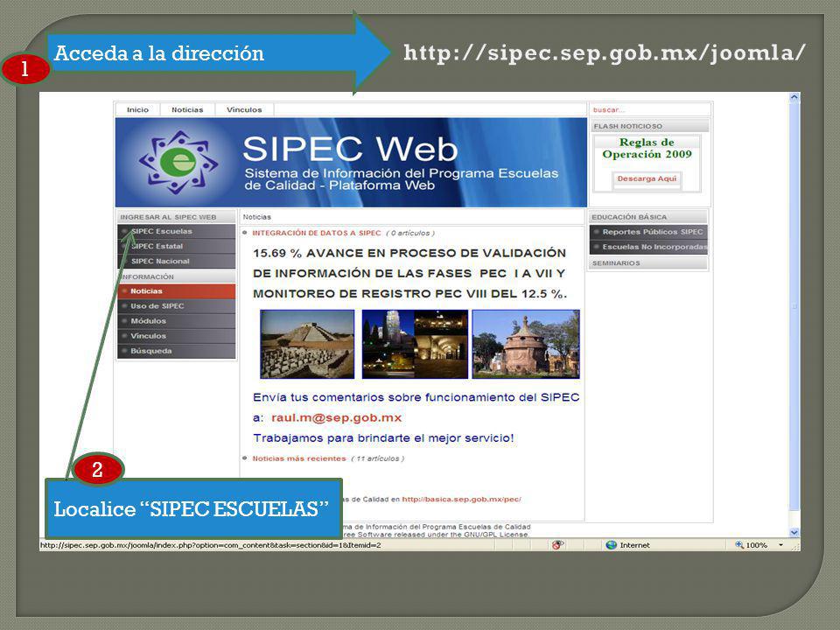
Task: Open Vínculos sidebar item
Action: tap(176, 336)
